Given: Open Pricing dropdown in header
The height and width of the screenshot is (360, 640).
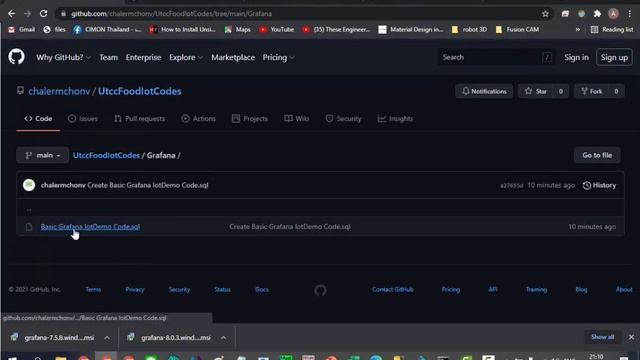Looking at the screenshot, I should click(x=278, y=58).
